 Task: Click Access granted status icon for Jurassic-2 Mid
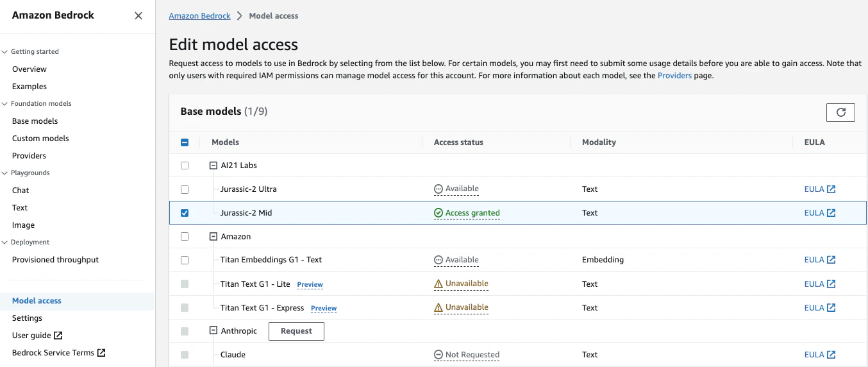coord(438,213)
